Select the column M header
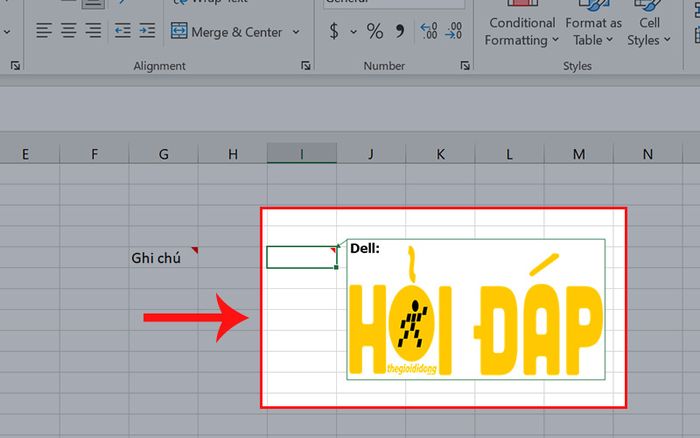This screenshot has width=700, height=438. coord(579,154)
